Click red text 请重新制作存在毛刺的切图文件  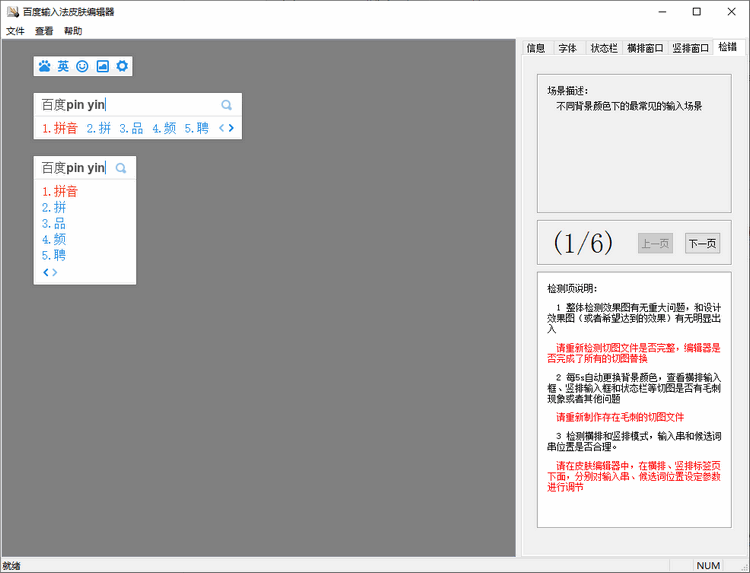point(620,417)
